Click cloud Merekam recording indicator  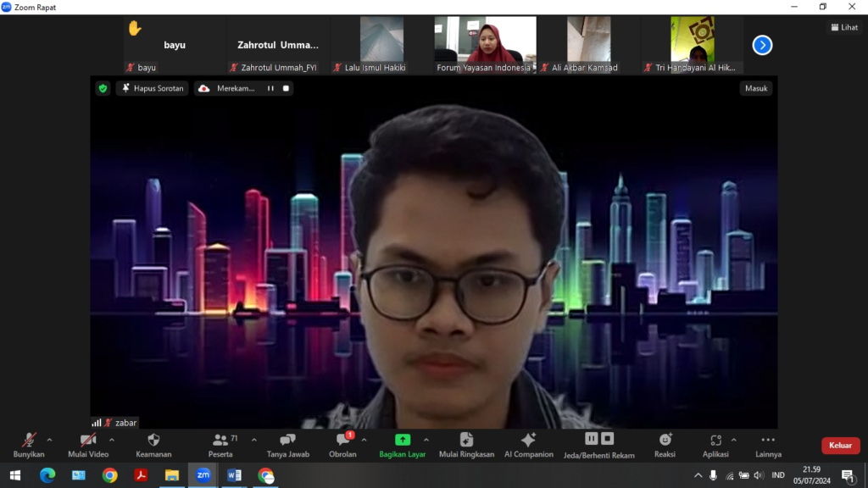click(227, 88)
